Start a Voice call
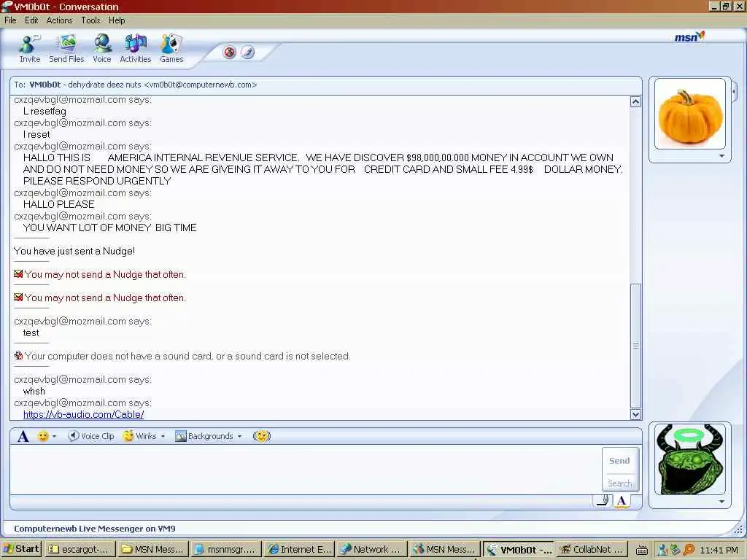 pos(102,49)
